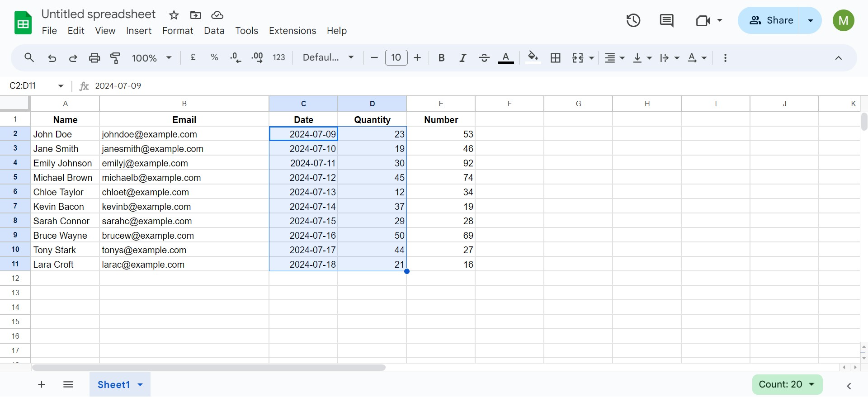Screen dimensions: 868x397
Task: Open the File menu
Action: point(49,31)
